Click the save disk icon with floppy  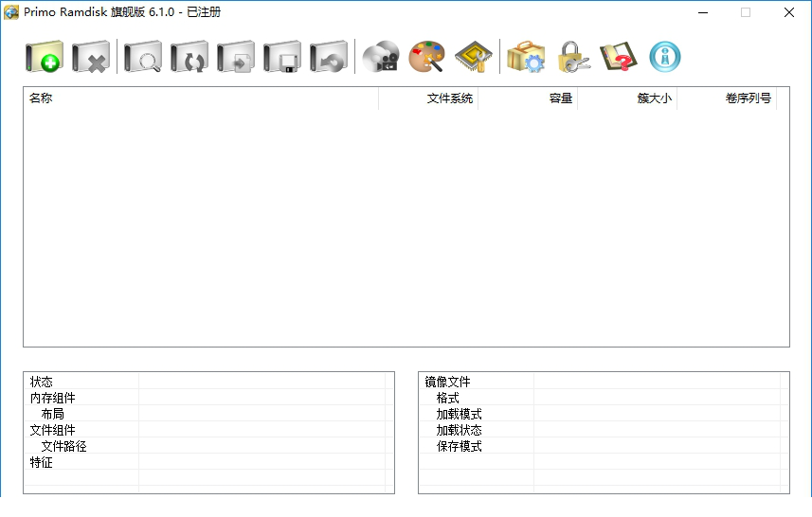282,57
